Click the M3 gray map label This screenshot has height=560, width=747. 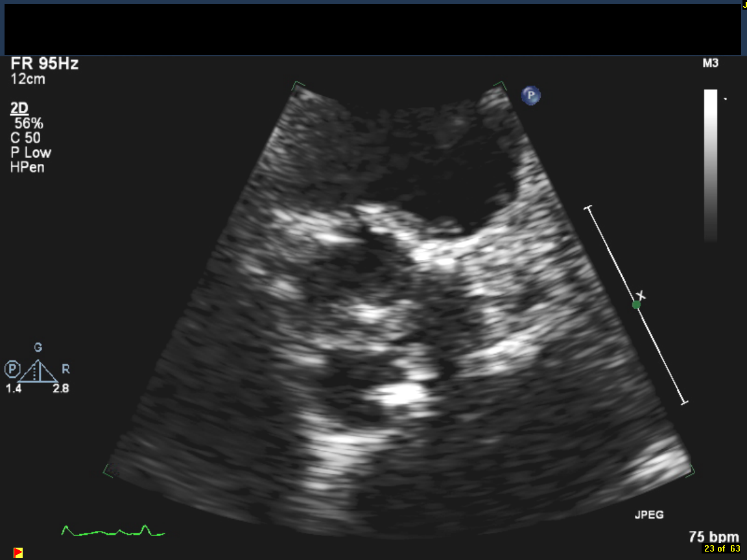point(709,64)
